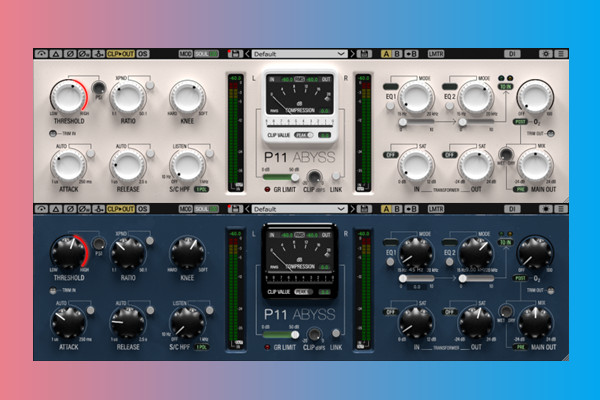Click MOD in the light plugin toolbar
Viewport: 600px width, 400px height.
coord(186,54)
